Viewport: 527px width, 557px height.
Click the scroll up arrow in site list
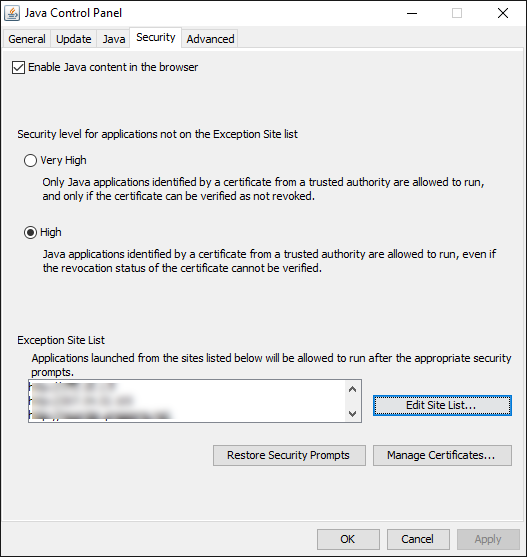click(352, 389)
